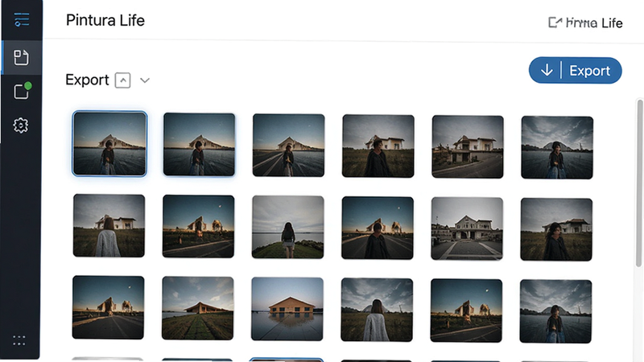Select first thumbnail in the third row
Screen dimensions: 644x362
[108, 307]
